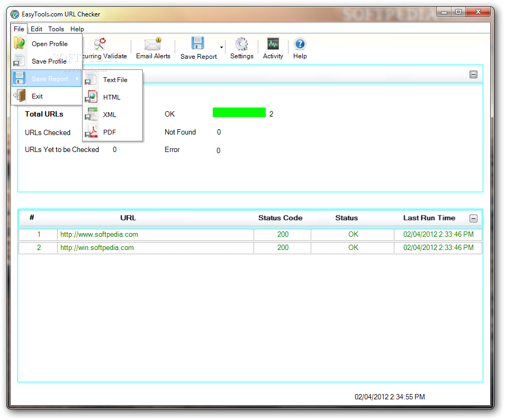Expand the Save Report submenu arrow
Screen dimensions: 505x420
77,78
